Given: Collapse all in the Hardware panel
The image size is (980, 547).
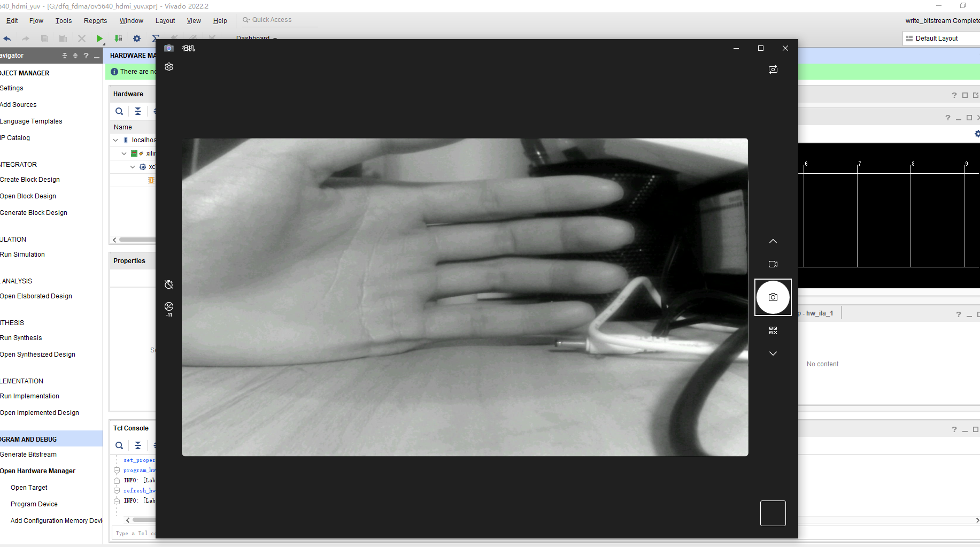Looking at the screenshot, I should 138,111.
